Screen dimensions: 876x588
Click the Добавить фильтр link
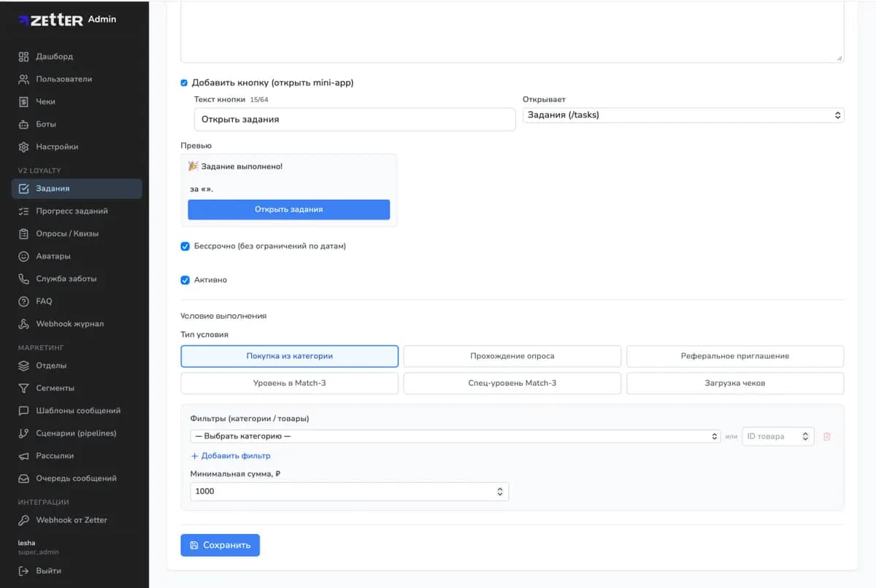click(231, 456)
